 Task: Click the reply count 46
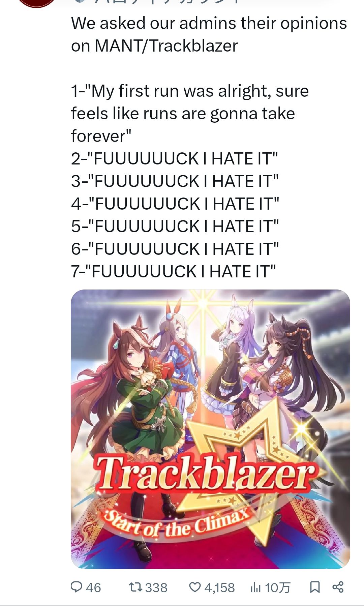tap(93, 587)
